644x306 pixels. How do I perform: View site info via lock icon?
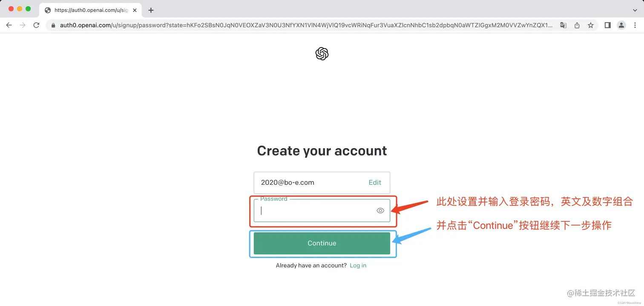point(53,25)
